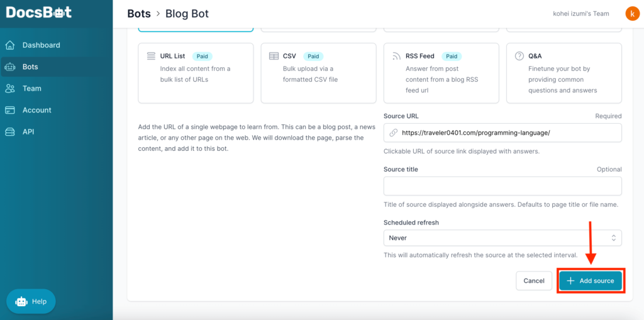
Task: Click into the Source URL field
Action: [x=502, y=133]
